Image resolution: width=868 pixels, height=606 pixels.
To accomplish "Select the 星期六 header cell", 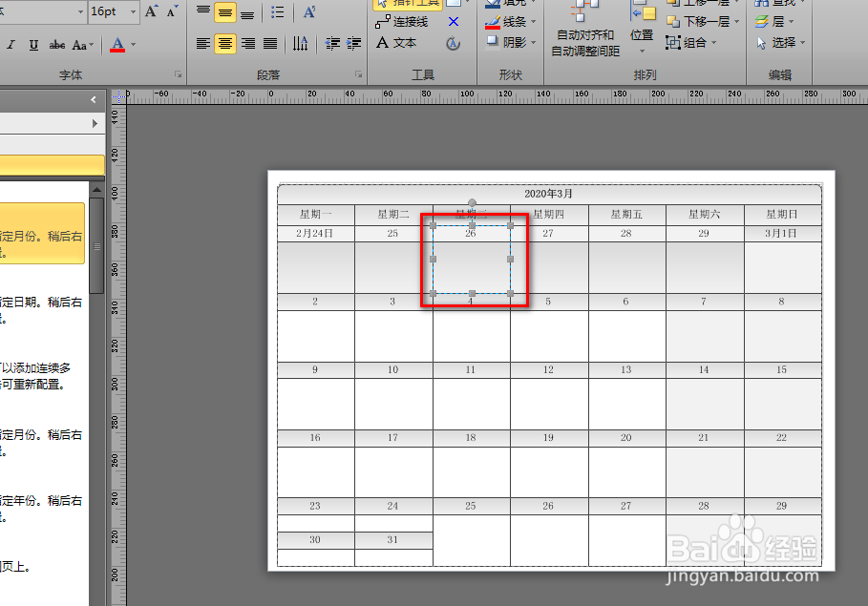I will click(704, 215).
